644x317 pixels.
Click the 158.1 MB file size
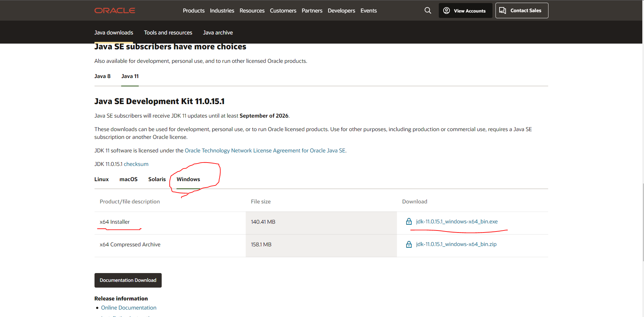pyautogui.click(x=261, y=244)
